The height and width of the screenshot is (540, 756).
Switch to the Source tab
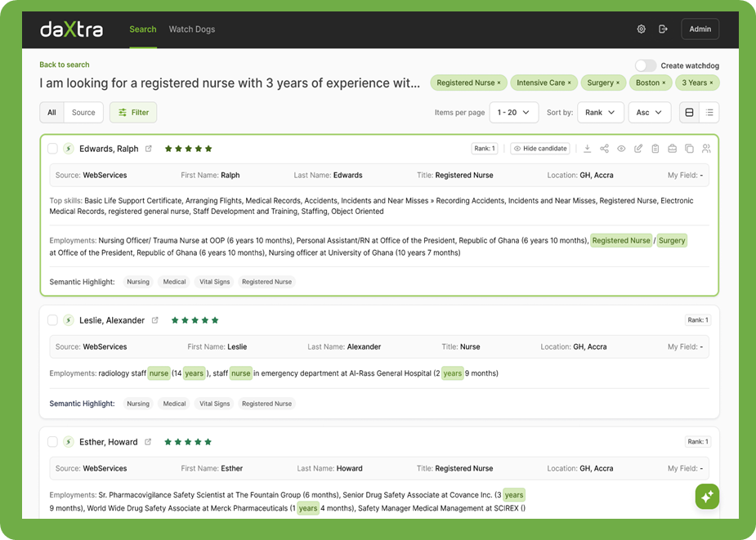(83, 113)
